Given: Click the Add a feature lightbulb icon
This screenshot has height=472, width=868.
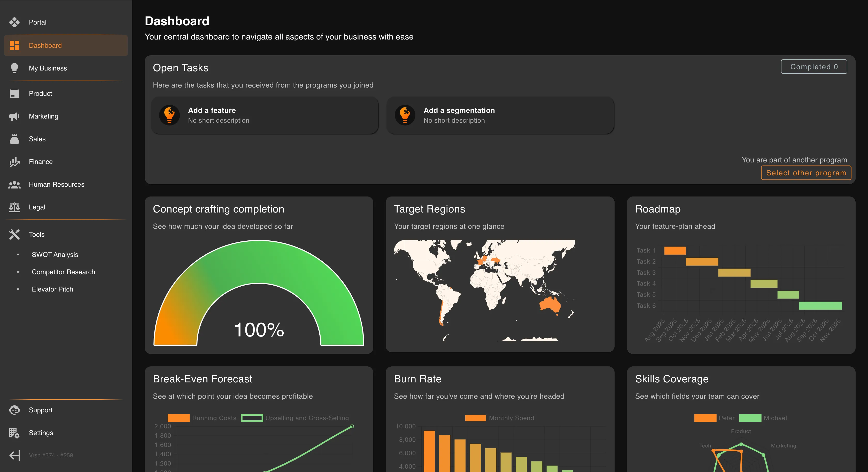Looking at the screenshot, I should [169, 115].
